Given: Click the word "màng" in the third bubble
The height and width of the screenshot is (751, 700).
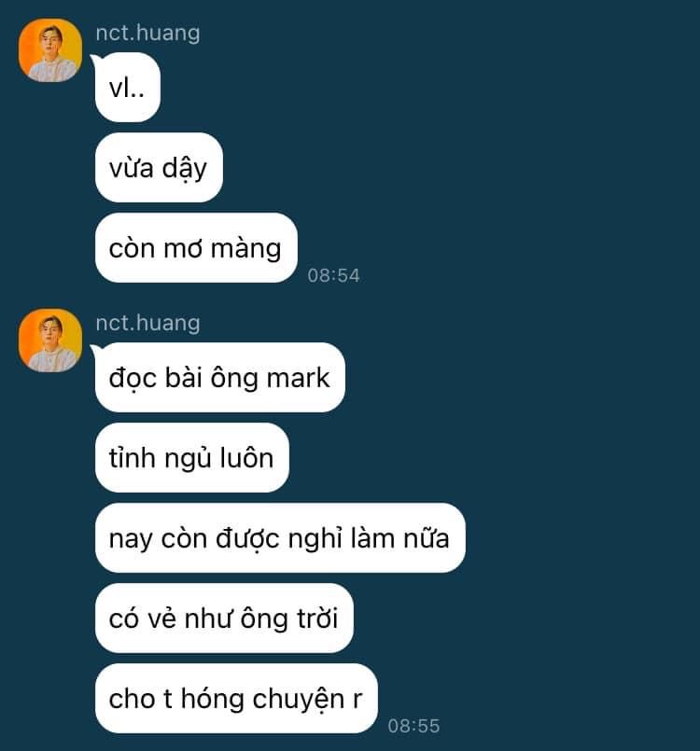Looking at the screenshot, I should click(245, 249).
